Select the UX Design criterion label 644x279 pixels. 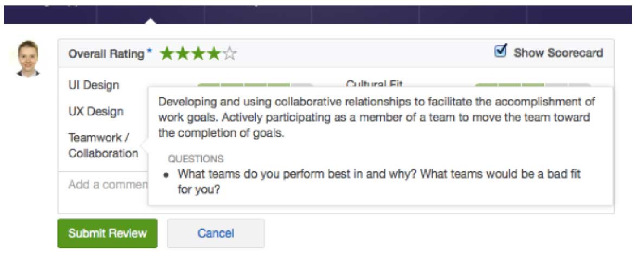(x=96, y=111)
